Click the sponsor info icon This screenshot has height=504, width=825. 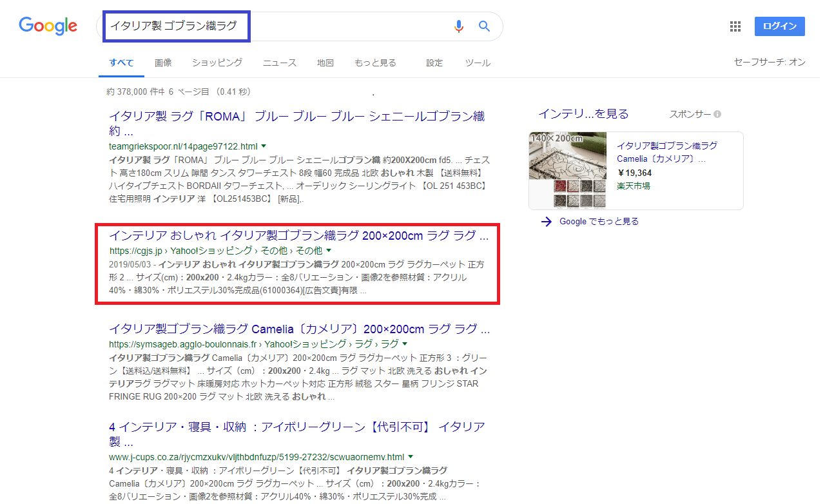717,115
